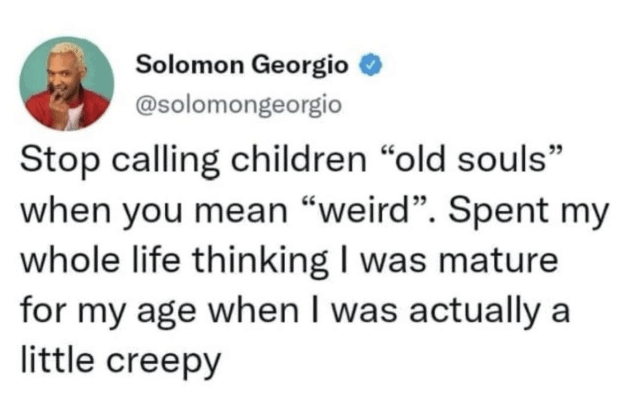Click the blue verified checkmark badge

[x=371, y=67]
